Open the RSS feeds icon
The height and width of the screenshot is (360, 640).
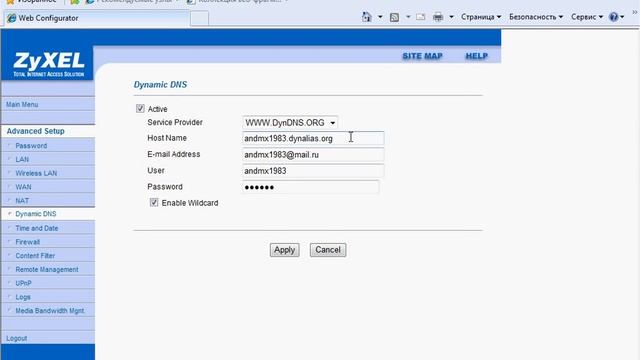coord(394,17)
